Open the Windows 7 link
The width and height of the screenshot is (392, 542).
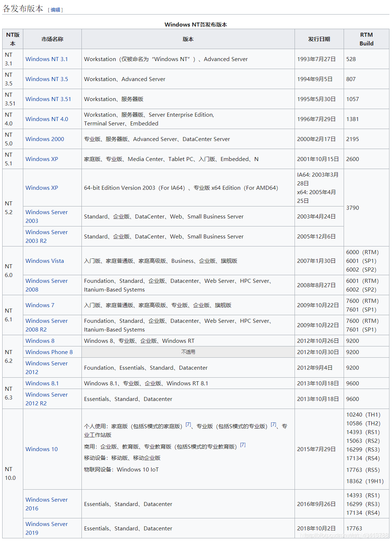pos(40,305)
